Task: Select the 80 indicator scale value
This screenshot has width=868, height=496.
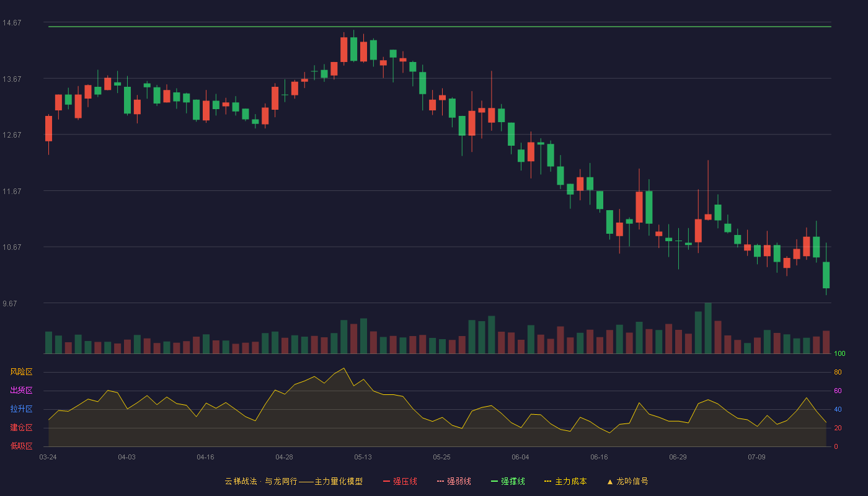Action: point(838,372)
